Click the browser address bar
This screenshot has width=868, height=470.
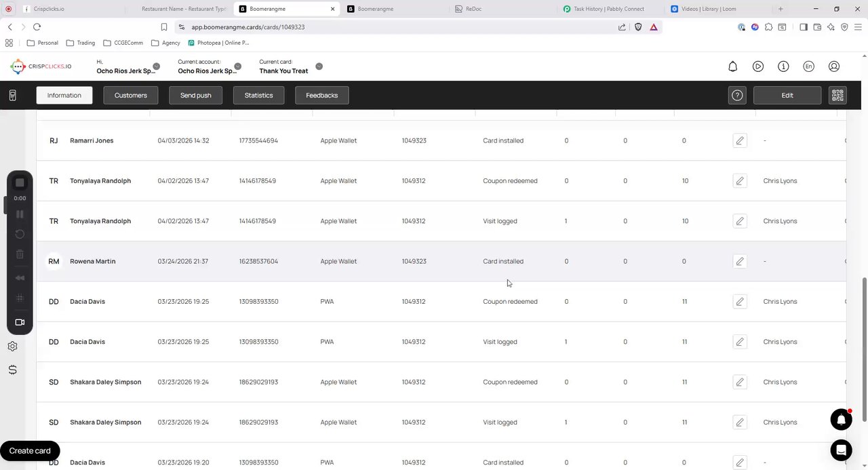click(x=400, y=27)
